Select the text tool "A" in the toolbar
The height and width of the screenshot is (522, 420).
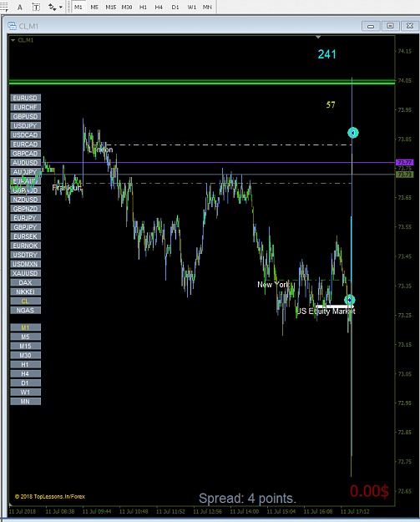[20, 7]
